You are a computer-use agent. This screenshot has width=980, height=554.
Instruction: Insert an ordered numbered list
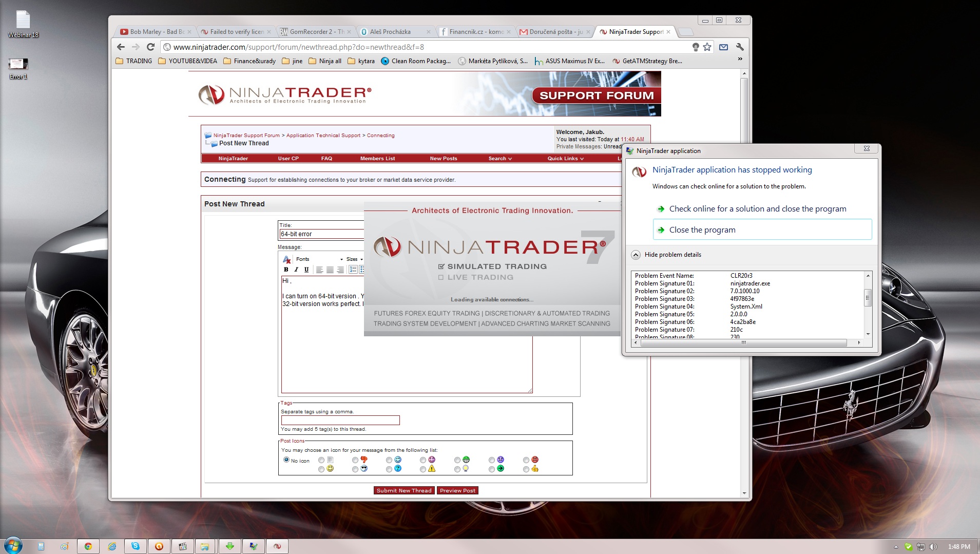coord(353,270)
